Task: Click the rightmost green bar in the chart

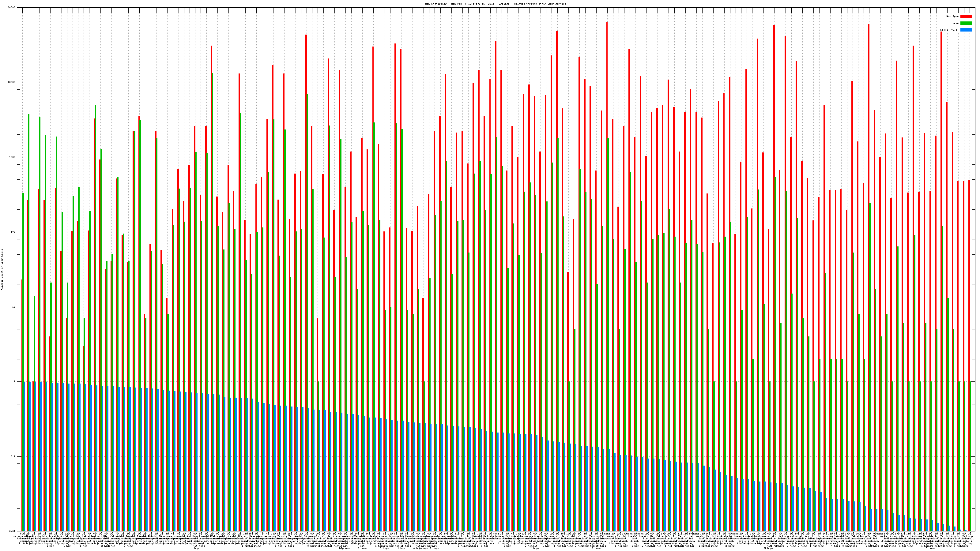Action: pos(971,456)
